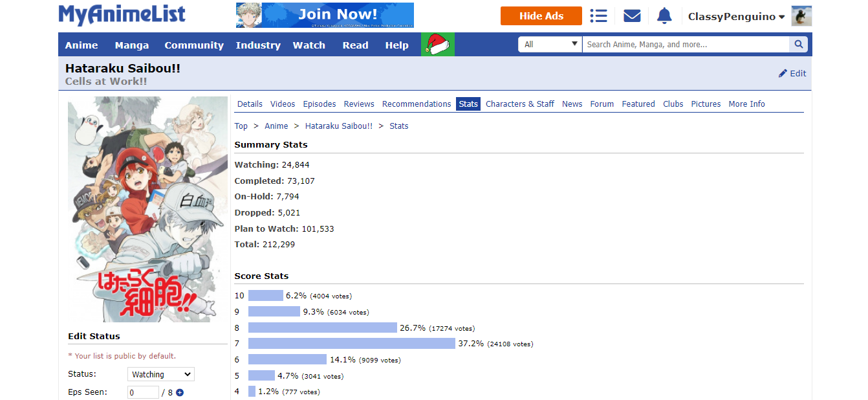Select the active Stats tab
Image resolution: width=868 pixels, height=400 pixels.
[468, 104]
